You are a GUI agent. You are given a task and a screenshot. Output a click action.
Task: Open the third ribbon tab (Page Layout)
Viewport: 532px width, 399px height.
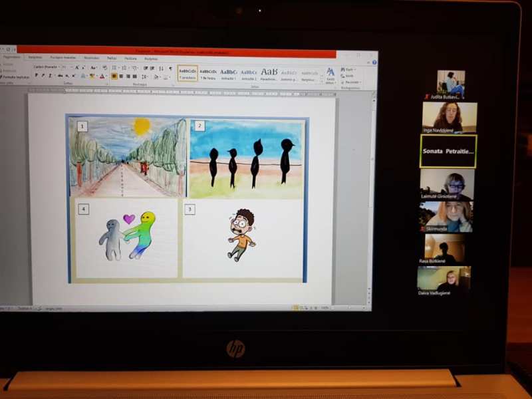tap(63, 58)
